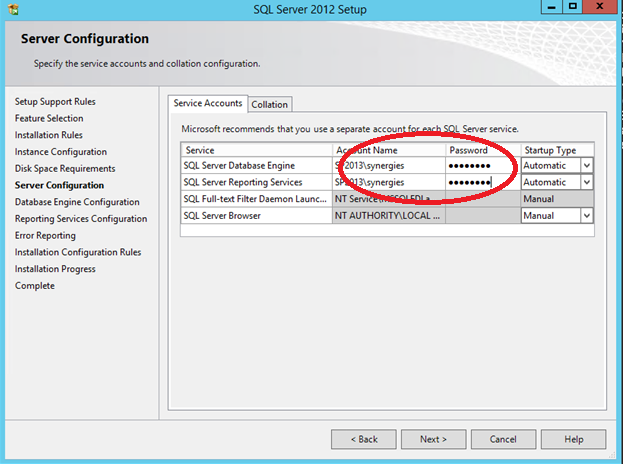Screen dimensions: 624x464
Task: Open Startup Type dropdown for Reporting Services
Action: coord(587,182)
